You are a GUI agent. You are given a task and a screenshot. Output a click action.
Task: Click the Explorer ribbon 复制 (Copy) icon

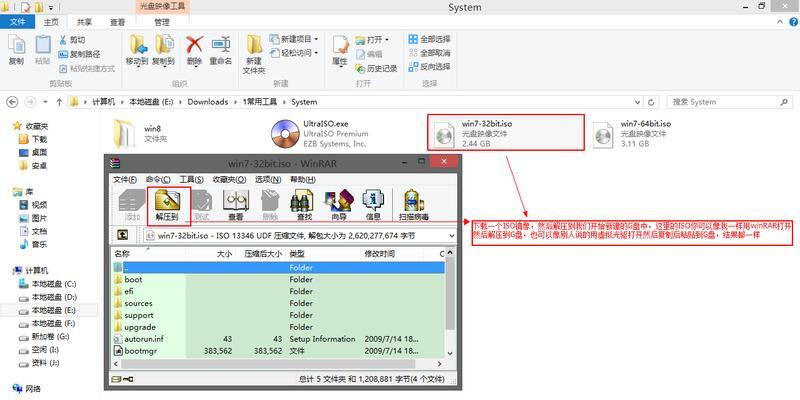[x=16, y=45]
